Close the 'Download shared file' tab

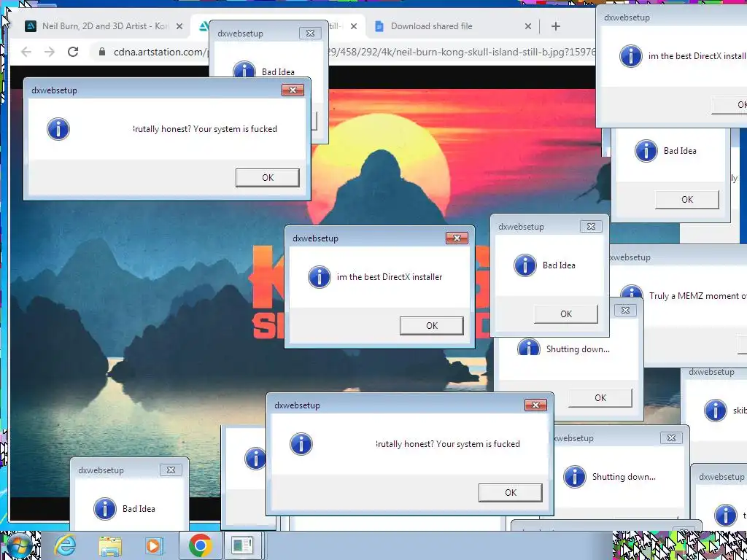coord(528,26)
